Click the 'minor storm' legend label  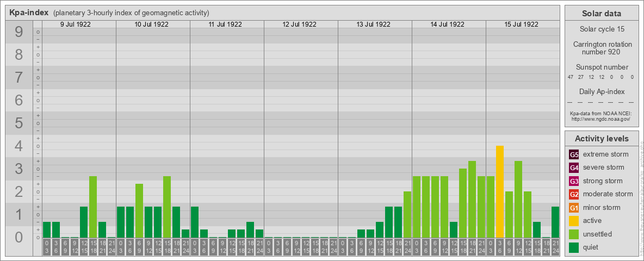tap(602, 207)
